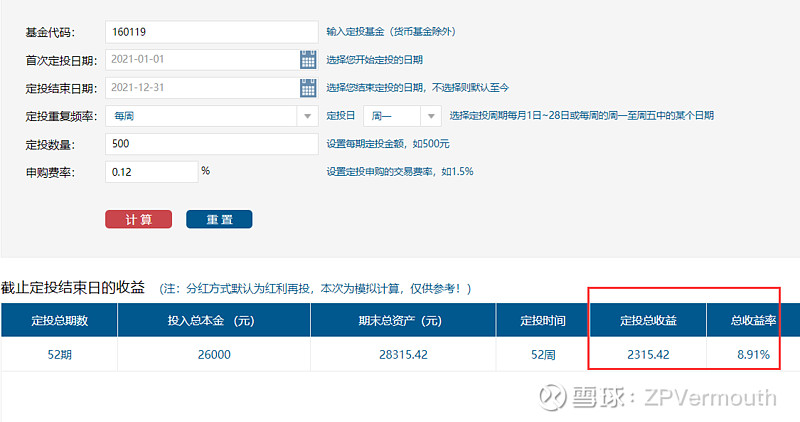Click the start date field 2021-01-01
The width and height of the screenshot is (800, 422).
click(x=200, y=60)
